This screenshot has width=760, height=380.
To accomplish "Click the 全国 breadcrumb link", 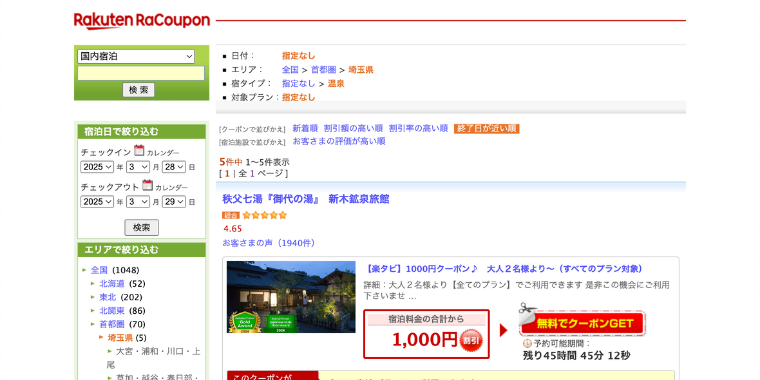I will 290,70.
